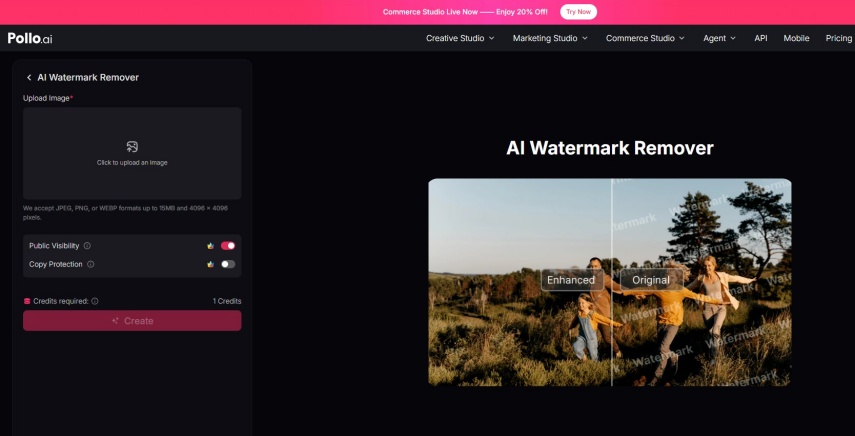Open the Public Visibility info tooltip icon
Viewport: 855px width, 436px height.
(87, 246)
